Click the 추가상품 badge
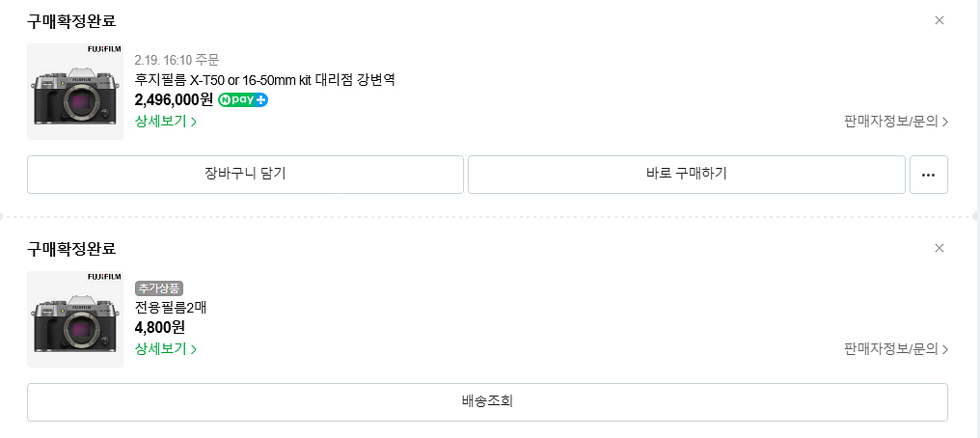980x438 pixels. click(159, 287)
